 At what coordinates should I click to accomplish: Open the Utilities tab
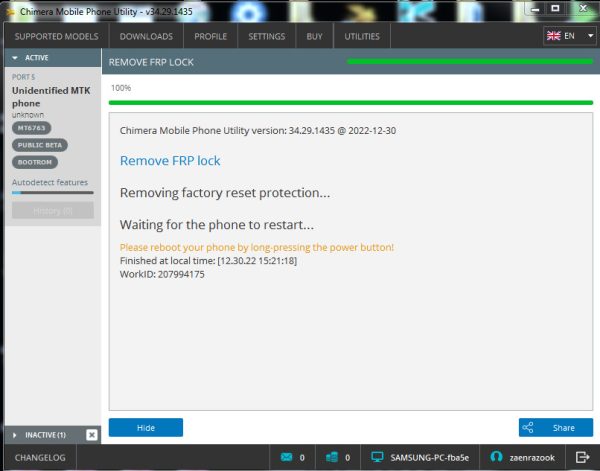tap(362, 36)
